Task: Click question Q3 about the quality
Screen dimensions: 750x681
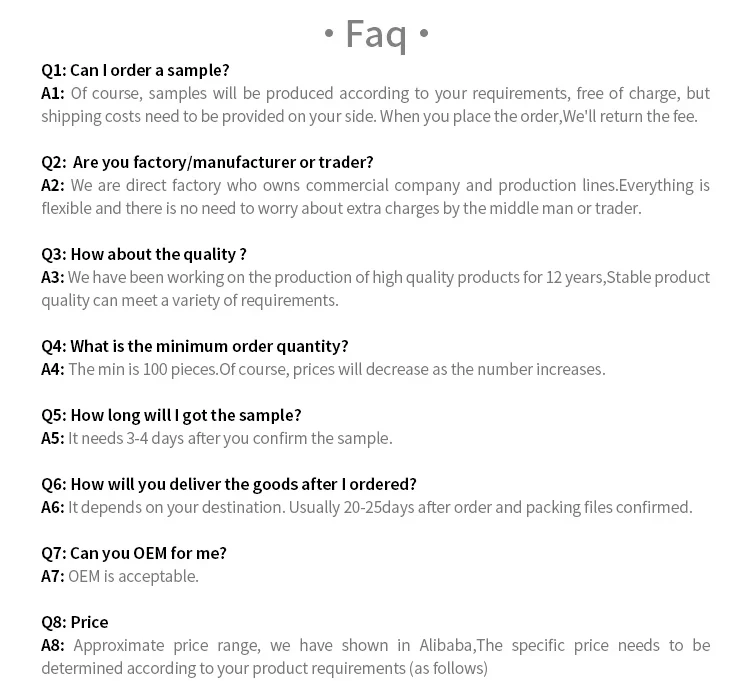Action: tap(143, 254)
